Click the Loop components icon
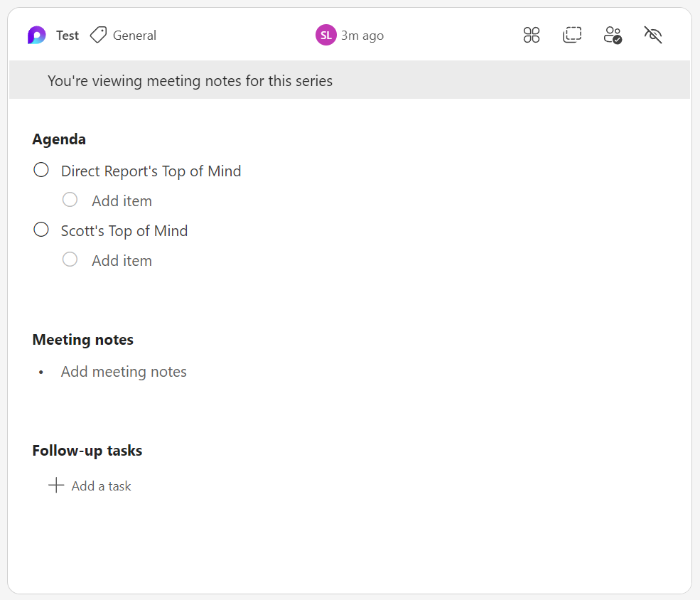The image size is (700, 600). [x=531, y=34]
